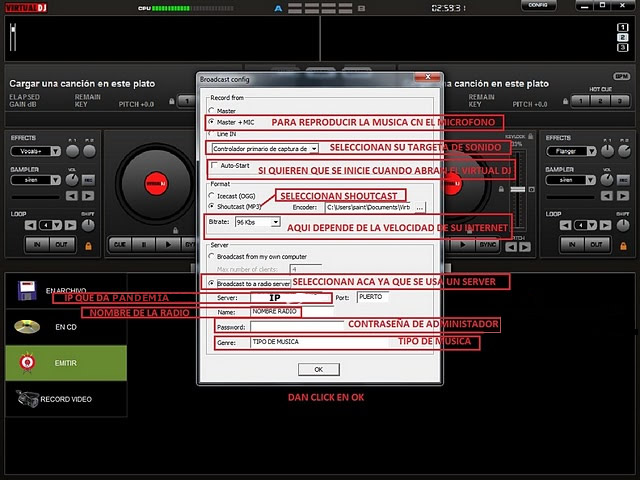Click the broadcast antenna icon beside EMITIR
640x480 pixels.
(x=27, y=362)
